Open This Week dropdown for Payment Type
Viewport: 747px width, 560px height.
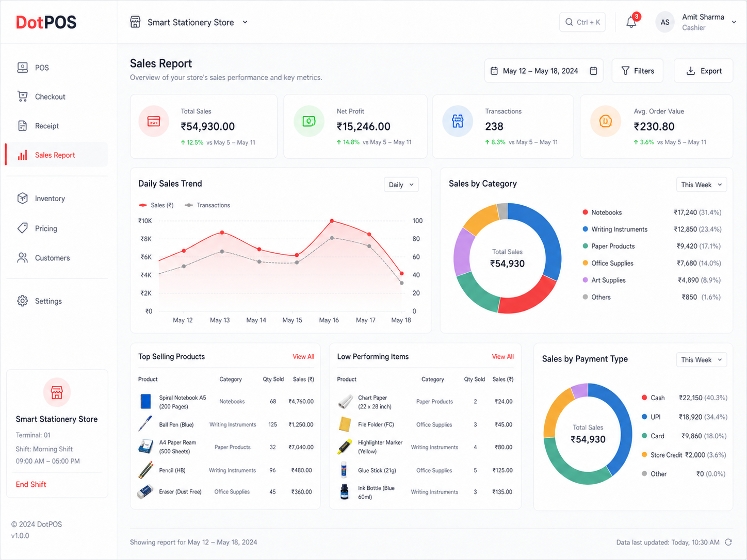pyautogui.click(x=701, y=359)
